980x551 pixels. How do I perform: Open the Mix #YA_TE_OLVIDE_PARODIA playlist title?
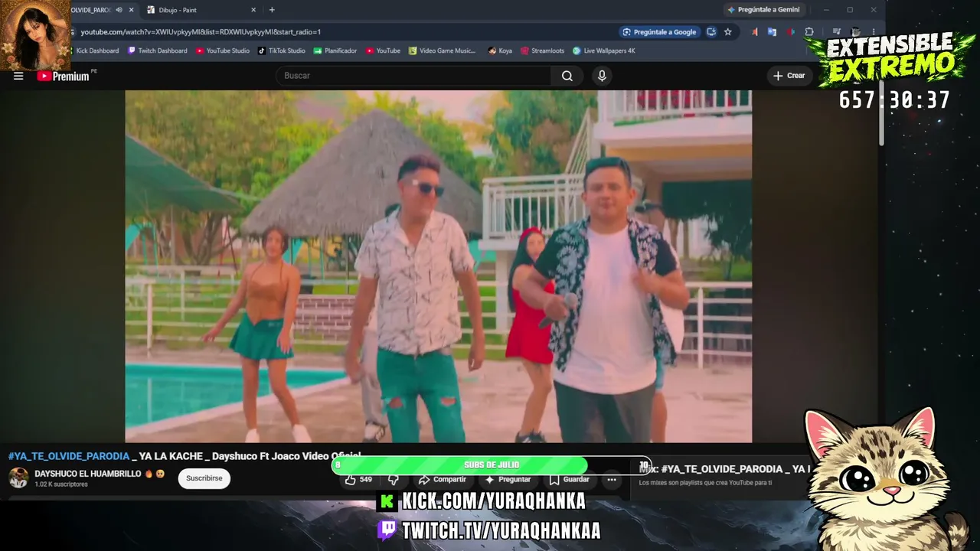[x=724, y=469]
